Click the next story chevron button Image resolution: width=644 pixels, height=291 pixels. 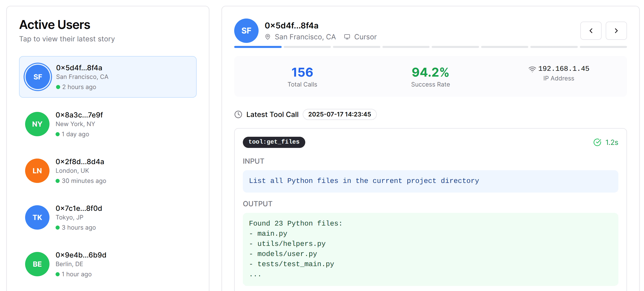[x=616, y=31]
